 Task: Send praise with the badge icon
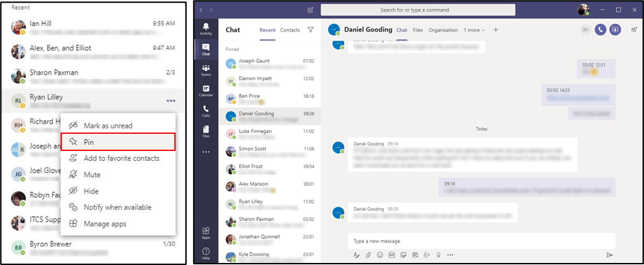click(x=438, y=255)
